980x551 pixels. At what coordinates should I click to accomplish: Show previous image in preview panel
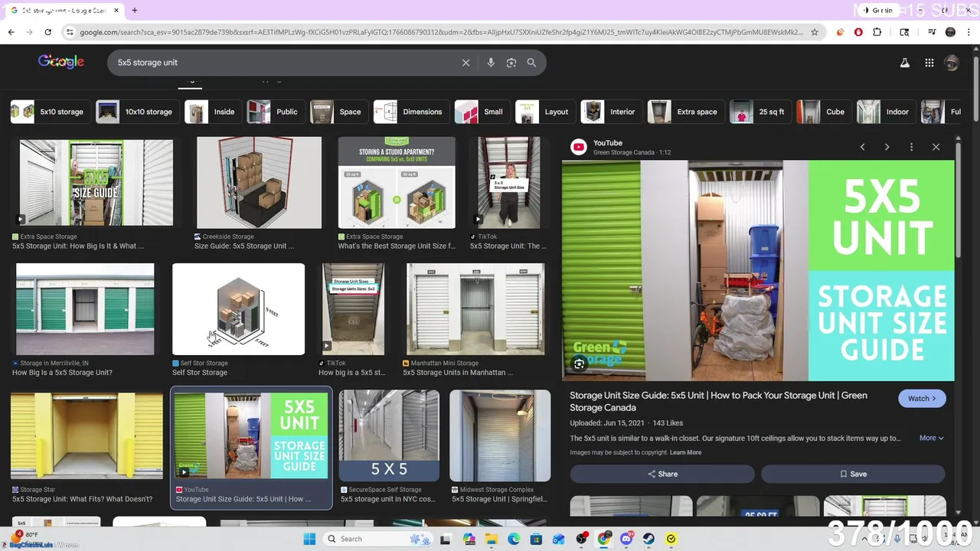point(862,147)
